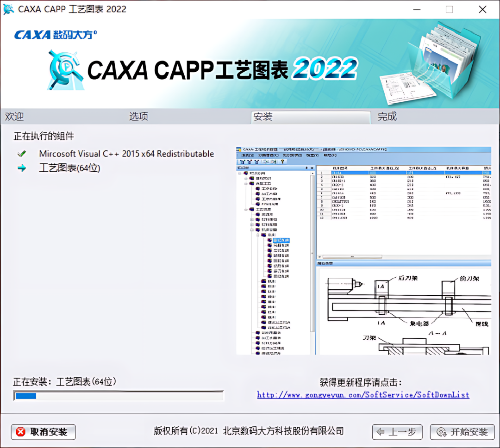Go to the 完成 step tab

tap(387, 116)
